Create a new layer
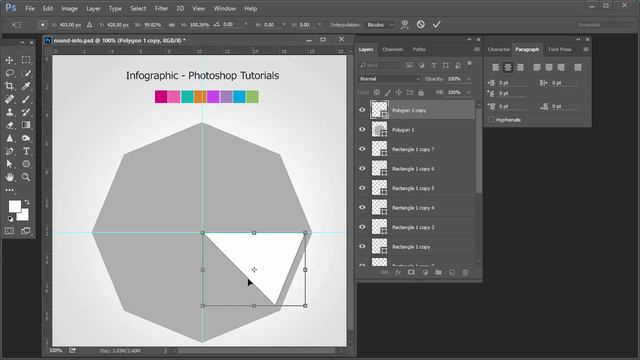This screenshot has height=360, width=640. [452, 272]
